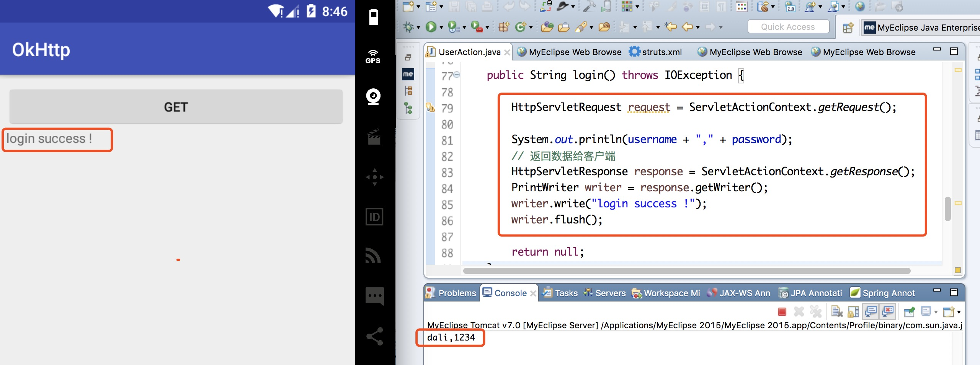Viewport: 980px width, 365px height.
Task: Open the New wizard dropdown arrow
Action: [418, 7]
